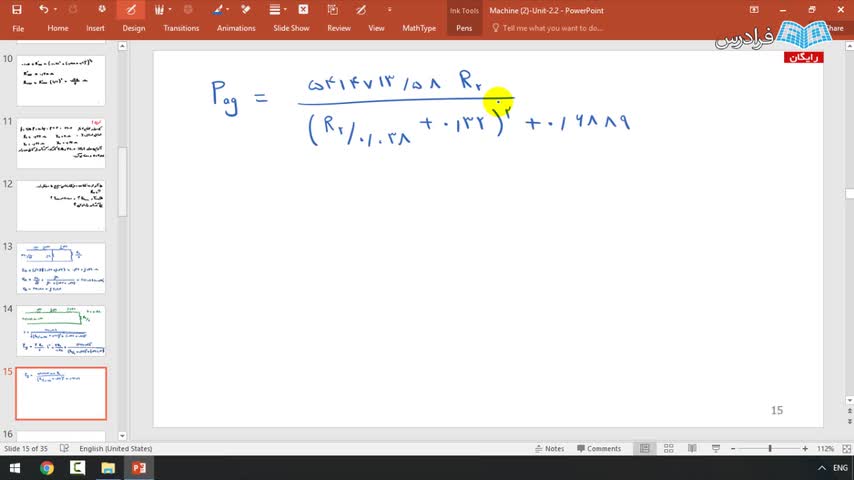Start Slide Show from status bar icon
This screenshot has width=854, height=480.
coord(716,448)
